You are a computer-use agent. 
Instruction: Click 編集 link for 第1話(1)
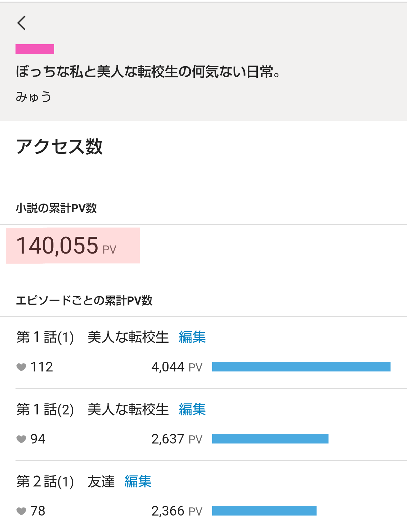[x=192, y=337]
